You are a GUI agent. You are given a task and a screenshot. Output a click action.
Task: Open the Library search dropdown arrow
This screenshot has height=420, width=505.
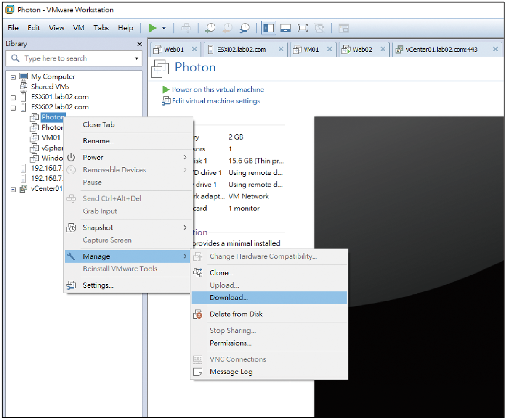(136, 58)
